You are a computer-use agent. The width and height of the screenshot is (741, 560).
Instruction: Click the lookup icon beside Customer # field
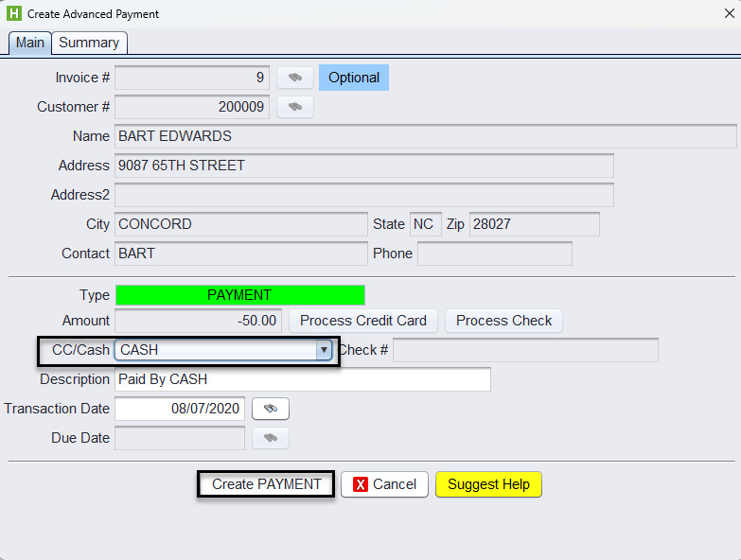pyautogui.click(x=294, y=107)
